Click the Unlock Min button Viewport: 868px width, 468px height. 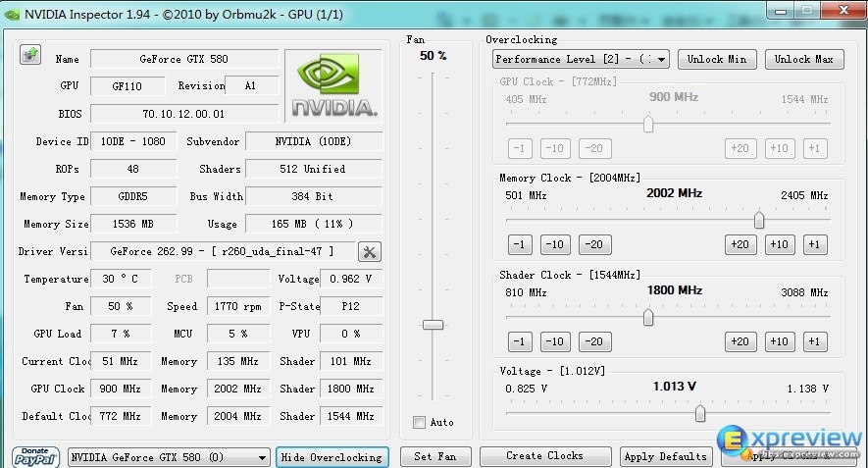(717, 59)
